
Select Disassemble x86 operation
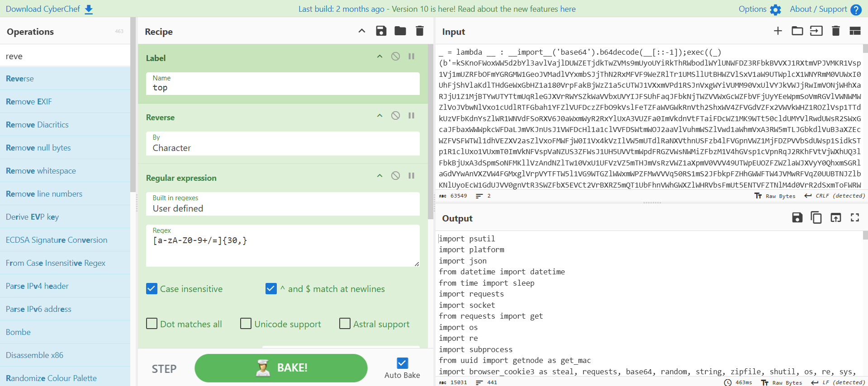click(x=65, y=355)
